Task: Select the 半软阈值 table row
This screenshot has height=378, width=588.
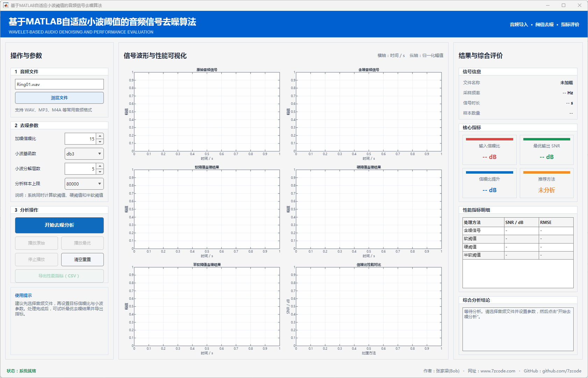Action: (518, 255)
